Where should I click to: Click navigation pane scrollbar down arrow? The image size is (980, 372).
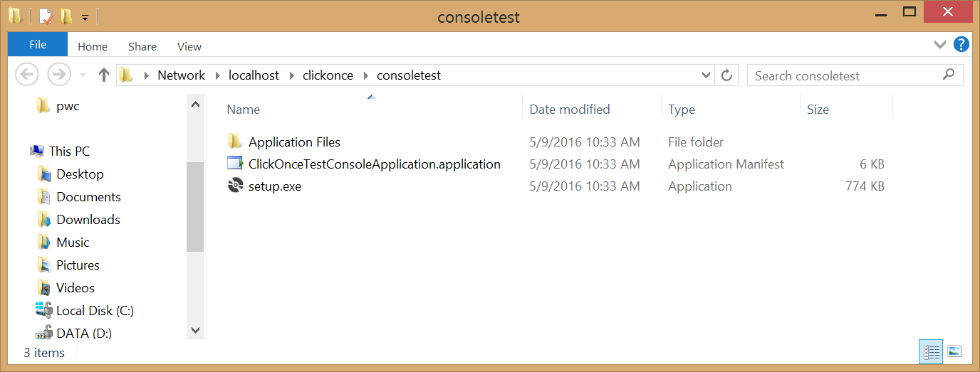pos(195,330)
